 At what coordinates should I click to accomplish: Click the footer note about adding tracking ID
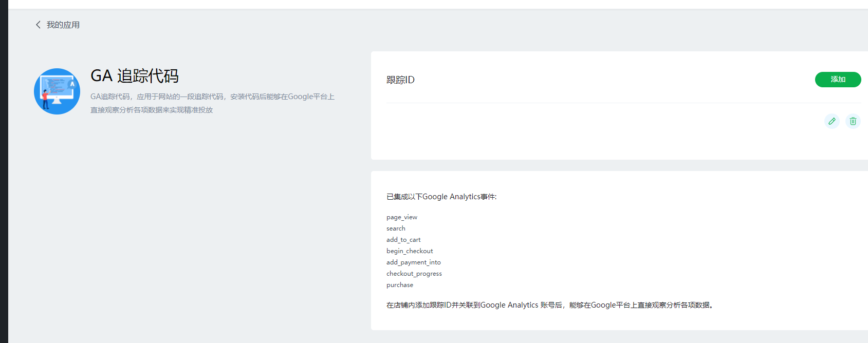pos(550,305)
